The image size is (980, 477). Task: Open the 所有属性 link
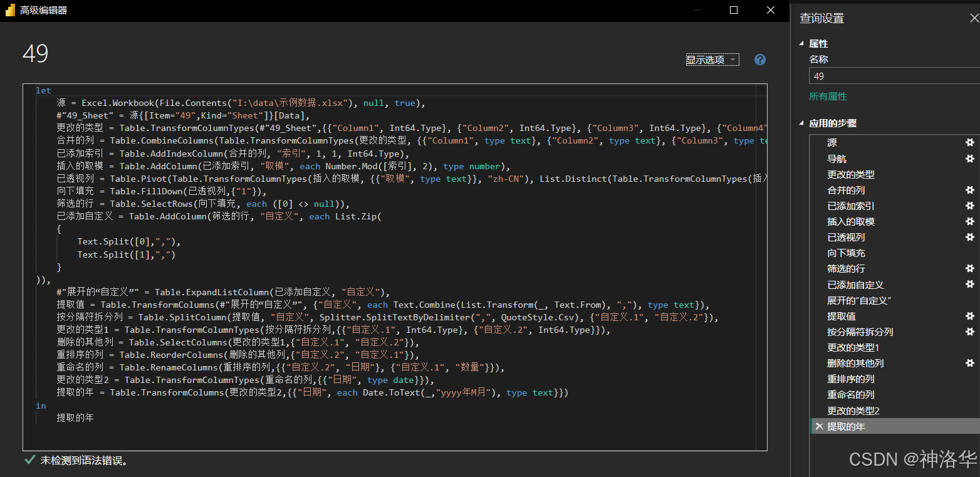pos(828,97)
